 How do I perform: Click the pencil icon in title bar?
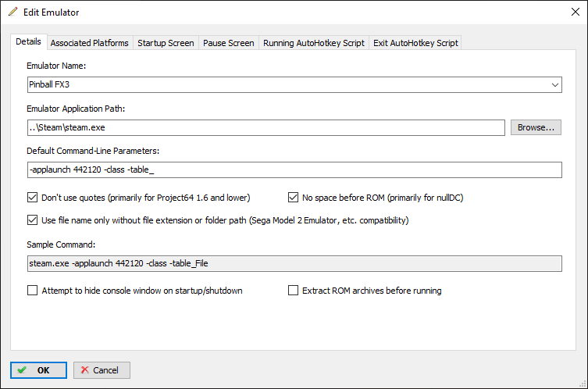pos(12,12)
